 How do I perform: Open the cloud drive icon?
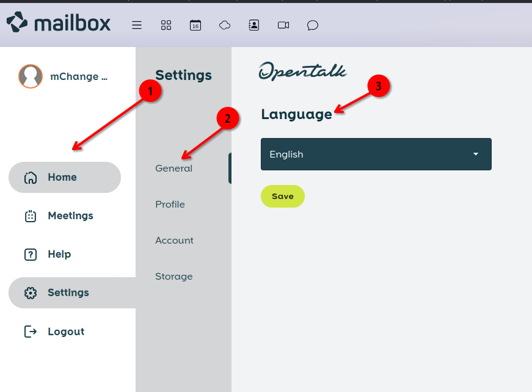225,25
